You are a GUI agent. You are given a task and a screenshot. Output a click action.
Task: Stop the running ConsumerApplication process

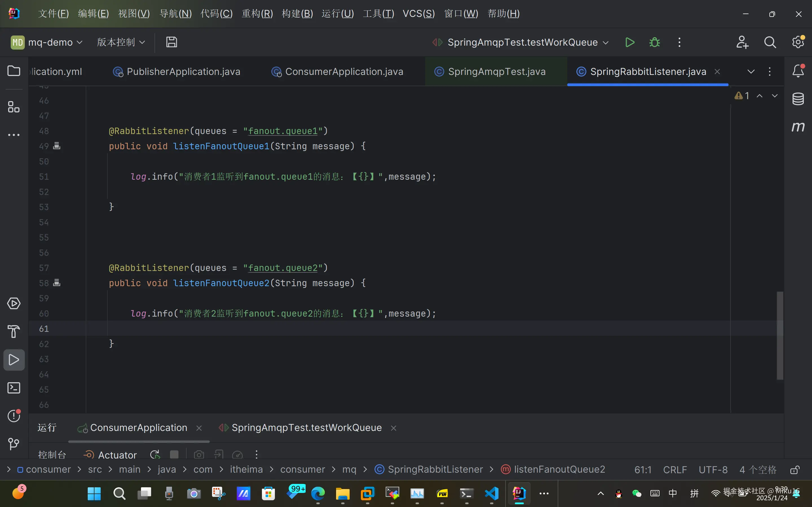pos(174,454)
